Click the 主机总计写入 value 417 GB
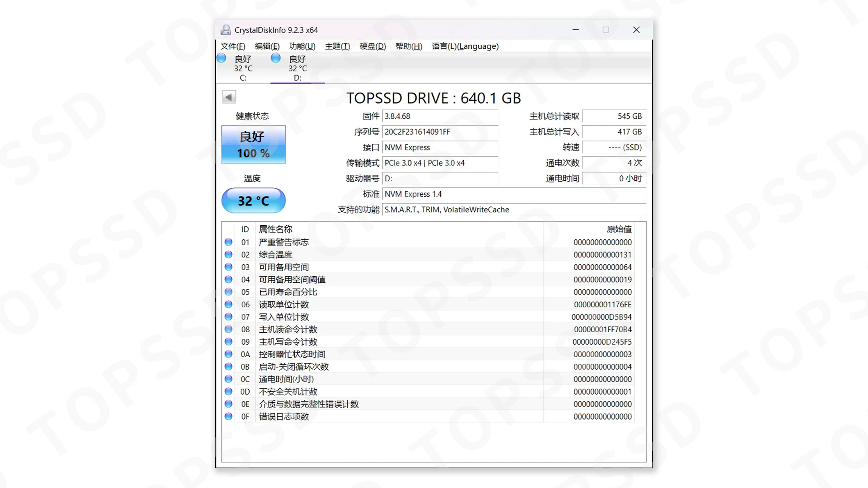 point(614,132)
